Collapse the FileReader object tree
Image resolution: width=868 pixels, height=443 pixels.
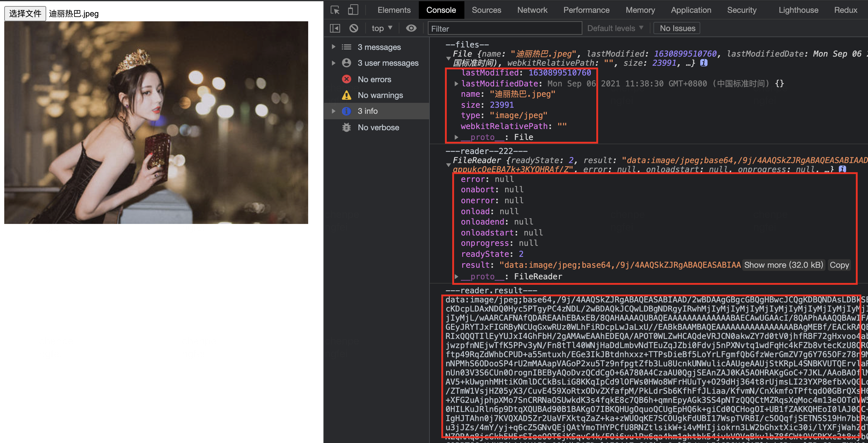[x=448, y=165]
